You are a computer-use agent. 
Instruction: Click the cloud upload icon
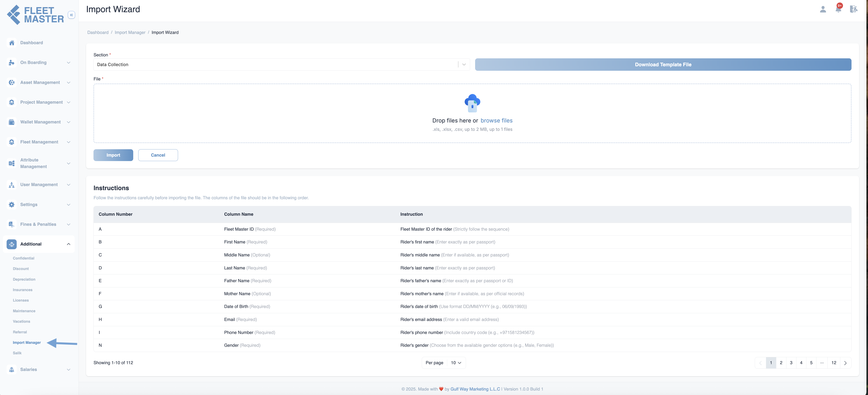[x=472, y=103]
